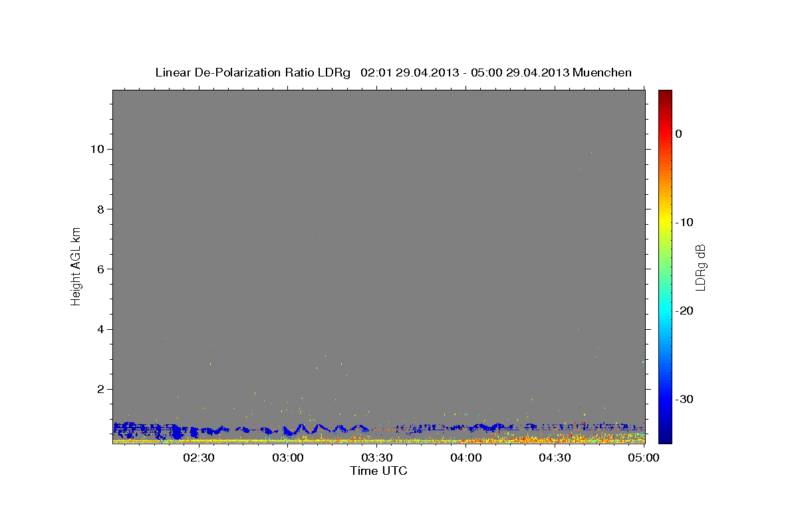Click the colorbar value label '0'
The width and height of the screenshot is (798, 532).
click(679, 134)
